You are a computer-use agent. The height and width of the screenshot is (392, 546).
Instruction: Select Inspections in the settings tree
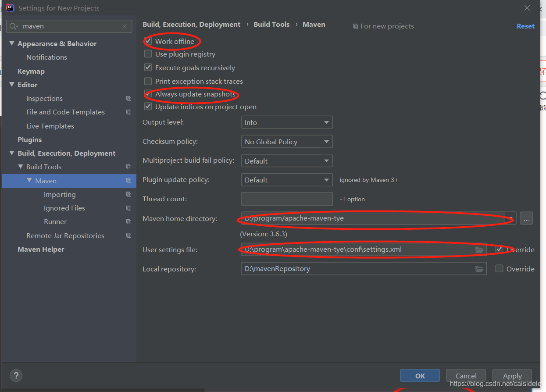coord(44,99)
